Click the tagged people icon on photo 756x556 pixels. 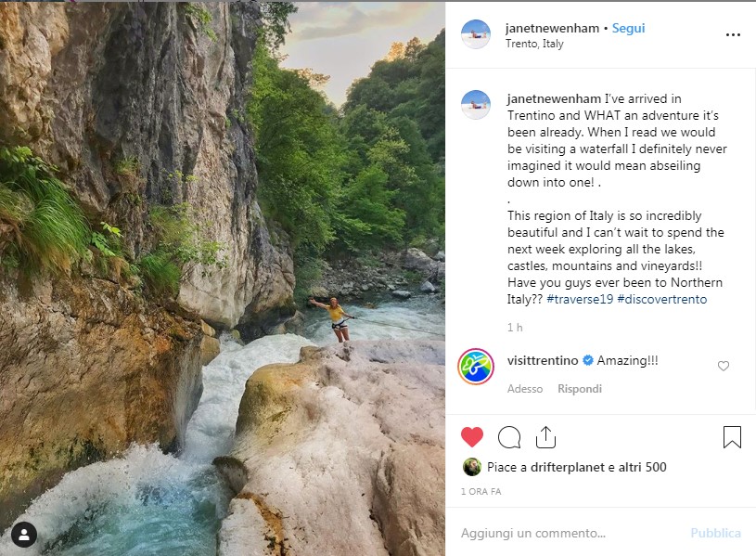24,534
